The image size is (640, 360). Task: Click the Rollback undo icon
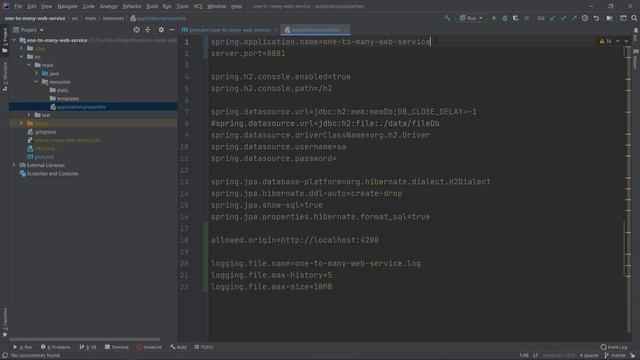point(596,18)
